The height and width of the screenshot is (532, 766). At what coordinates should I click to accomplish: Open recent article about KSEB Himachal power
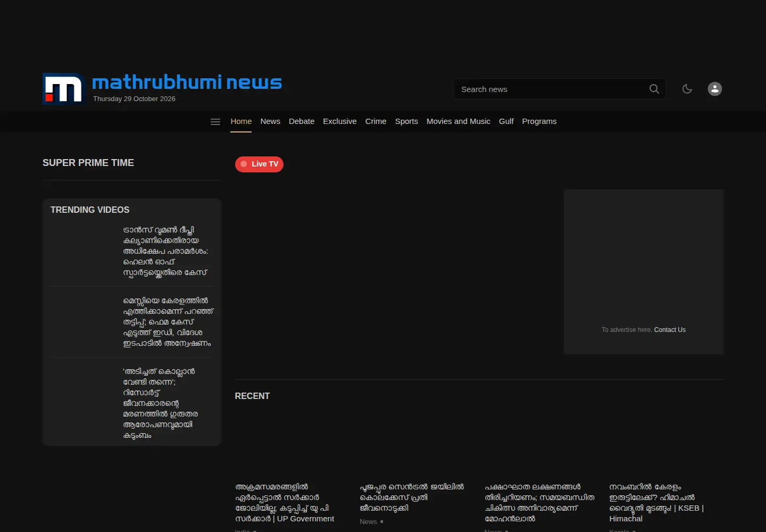click(x=656, y=503)
